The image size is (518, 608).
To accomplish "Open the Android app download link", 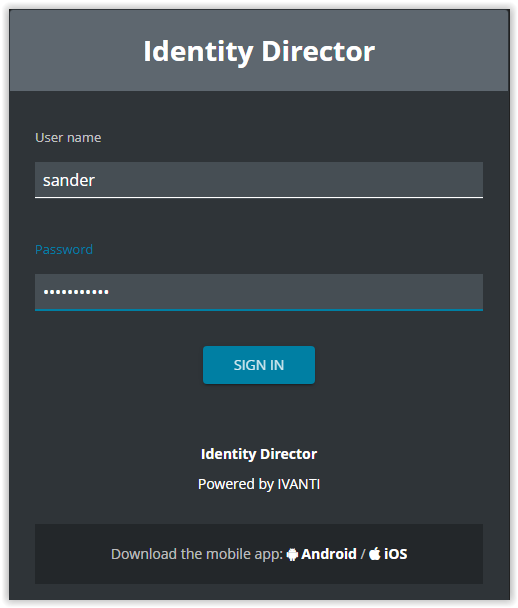I will 329,554.
